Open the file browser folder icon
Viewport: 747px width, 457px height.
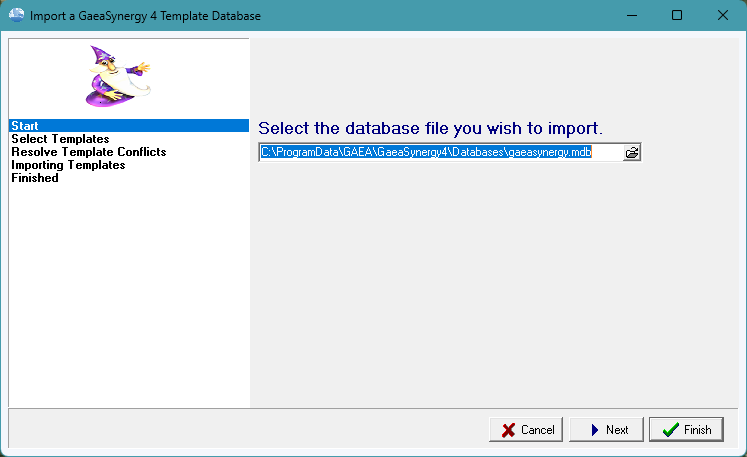pyautogui.click(x=631, y=153)
